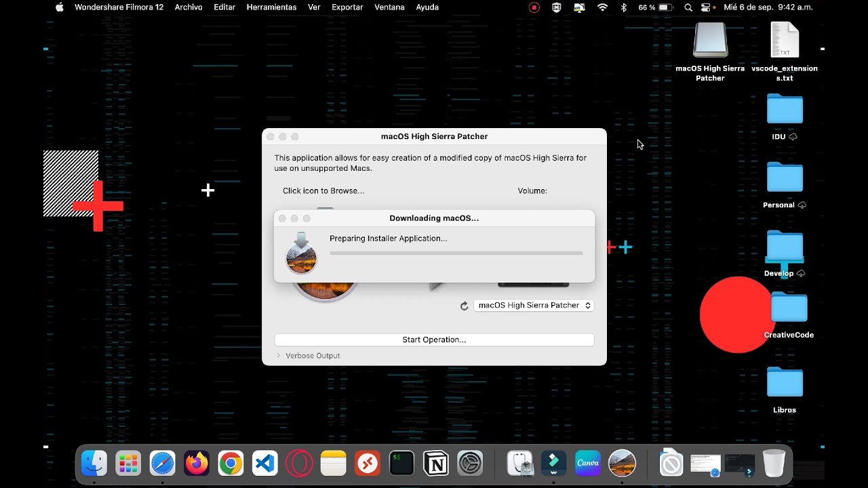
Task: Click the download progress bar
Action: click(x=456, y=253)
